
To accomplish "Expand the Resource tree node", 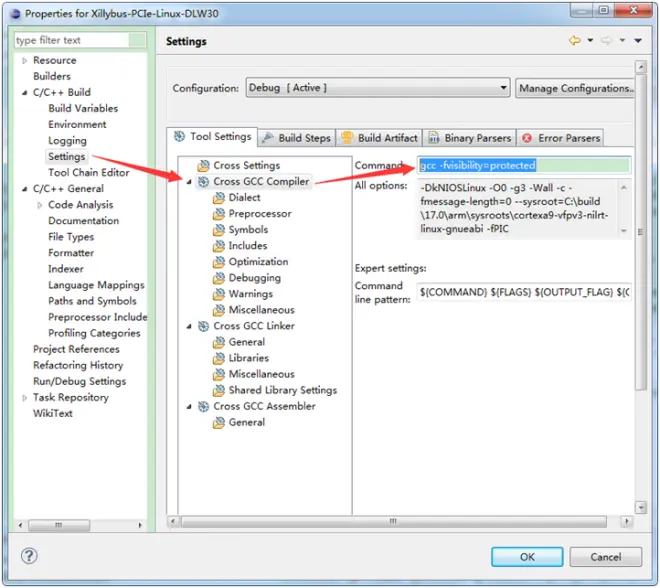I will click(24, 61).
